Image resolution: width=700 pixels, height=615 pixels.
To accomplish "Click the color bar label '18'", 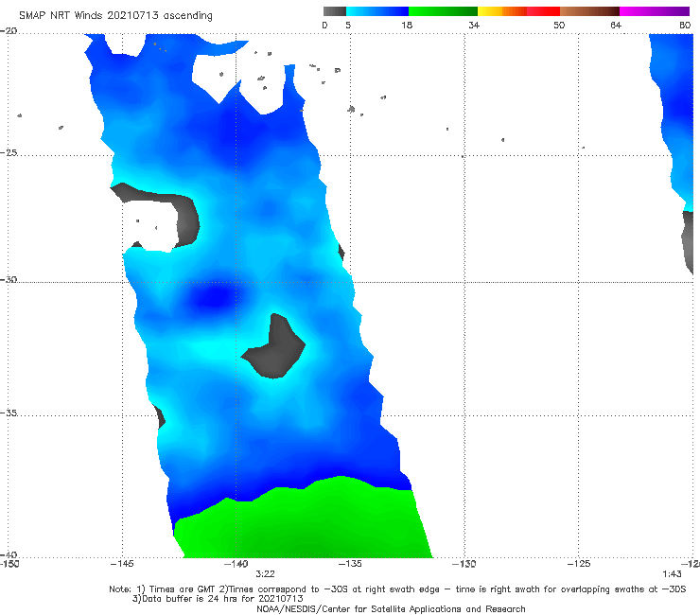I will 407,25.
